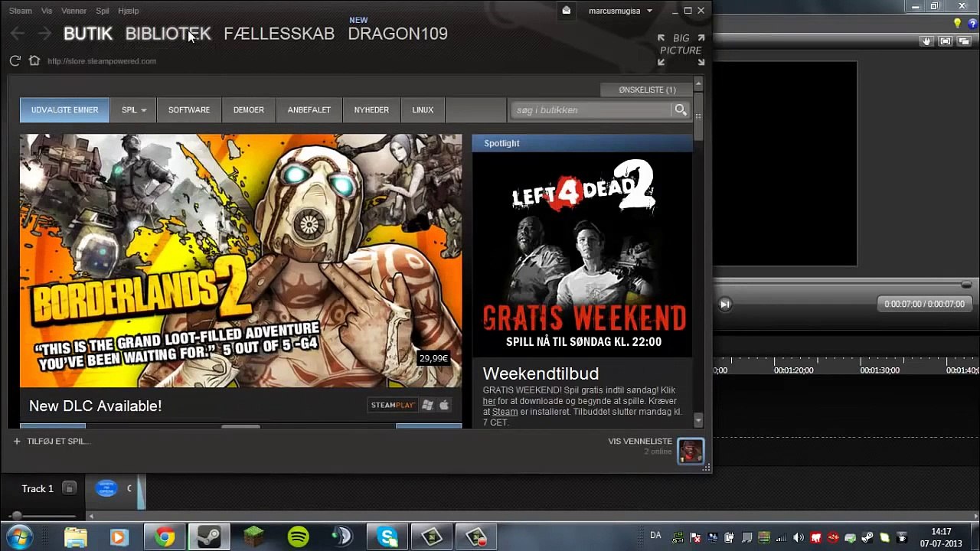The image size is (980, 551).
Task: Click the detach preview window icon
Action: point(964,41)
